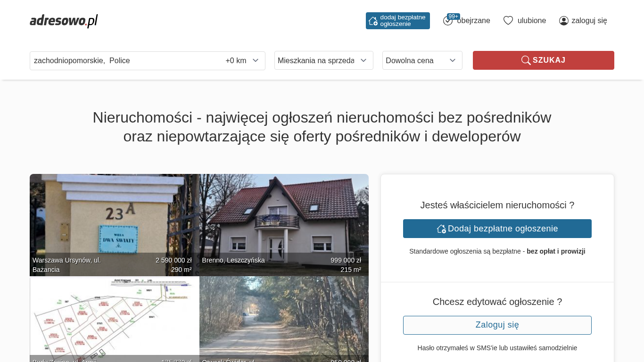Open the ulubione favorites page
The image size is (644, 362).
pyautogui.click(x=531, y=21)
